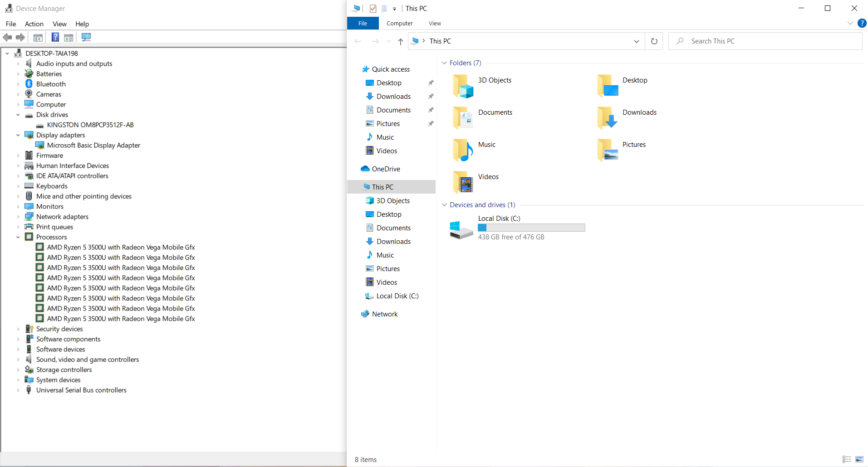This screenshot has height=467, width=868.
Task: Expand the File Explorer ribbon chevron
Action: 850,24
